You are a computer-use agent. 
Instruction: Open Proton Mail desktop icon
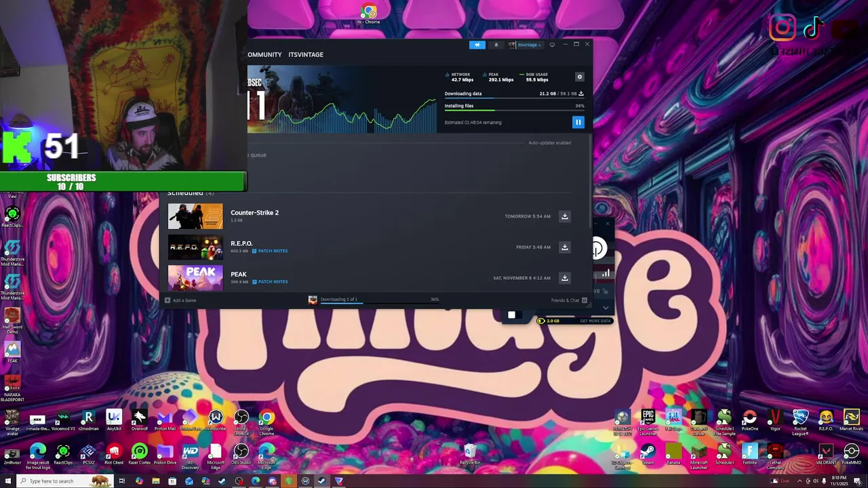pos(165,421)
